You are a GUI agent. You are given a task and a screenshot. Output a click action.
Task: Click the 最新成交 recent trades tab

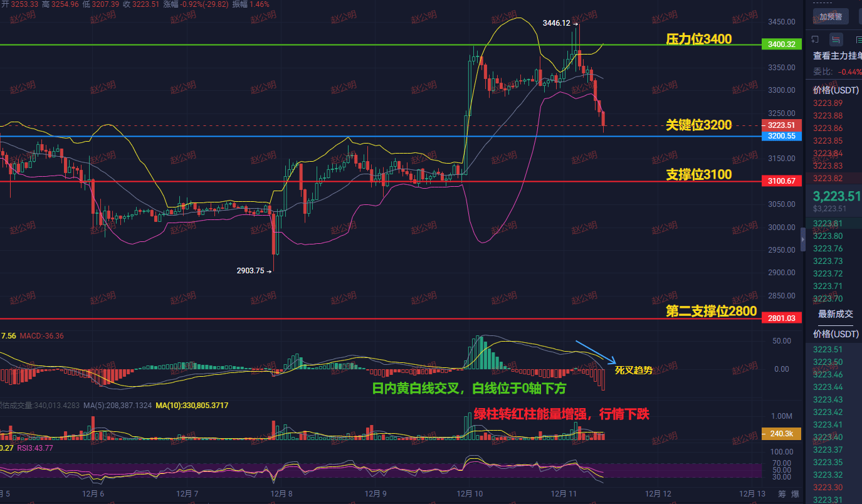[836, 314]
